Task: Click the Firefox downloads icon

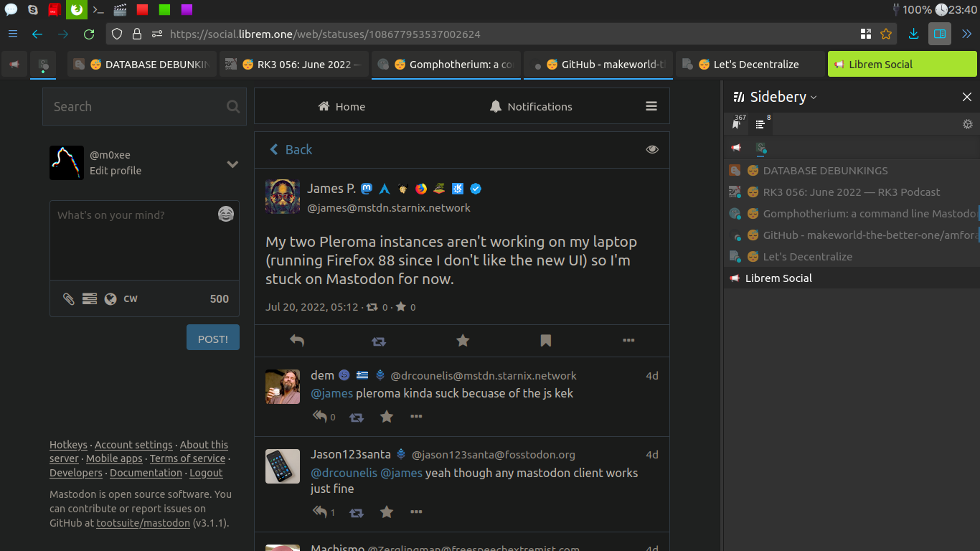Action: [x=913, y=34]
